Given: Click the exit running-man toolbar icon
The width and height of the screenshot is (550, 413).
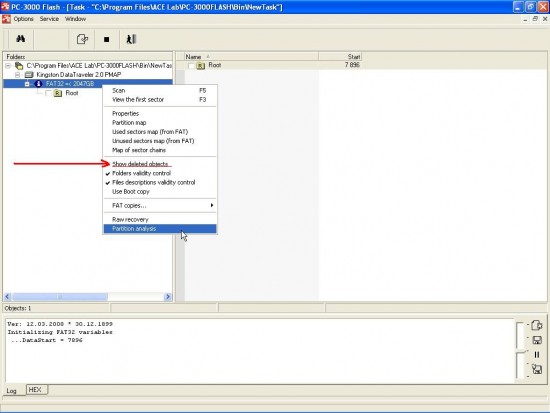Looking at the screenshot, I should point(131,39).
